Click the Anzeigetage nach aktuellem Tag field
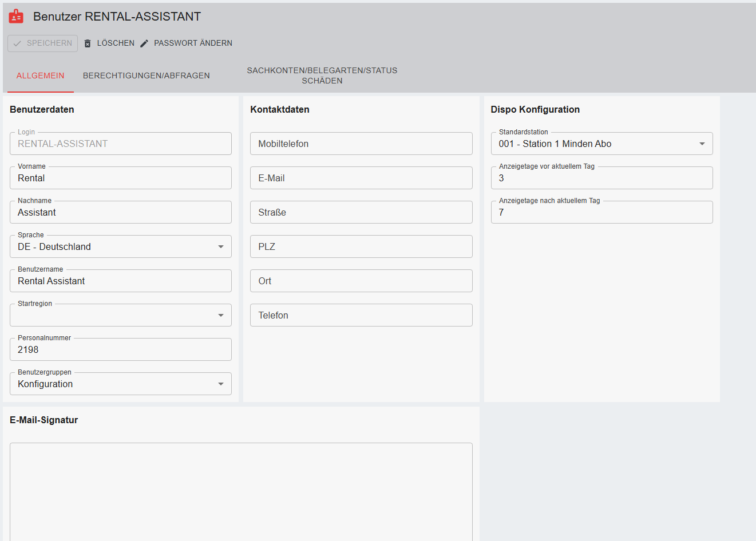This screenshot has width=756, height=541. point(601,213)
